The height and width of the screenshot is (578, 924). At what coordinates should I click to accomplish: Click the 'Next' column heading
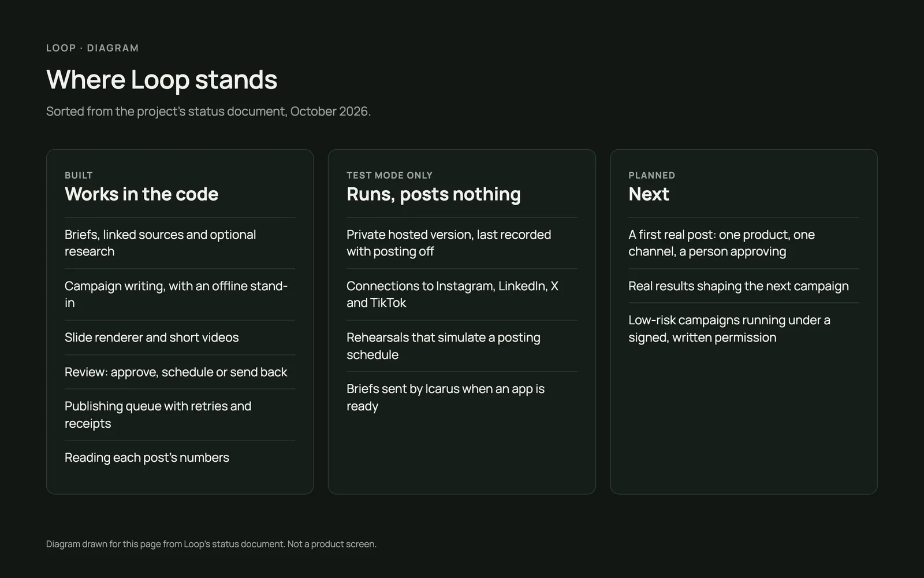point(649,194)
